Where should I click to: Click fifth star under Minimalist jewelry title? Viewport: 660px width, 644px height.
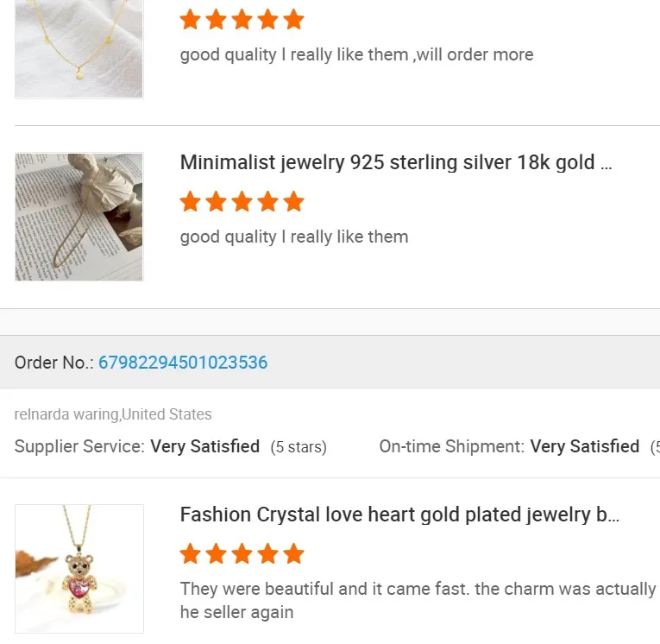pos(294,202)
